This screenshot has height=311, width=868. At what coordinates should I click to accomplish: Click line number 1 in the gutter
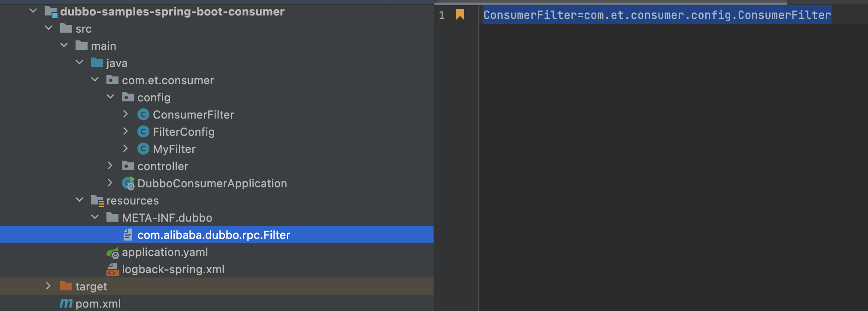441,15
